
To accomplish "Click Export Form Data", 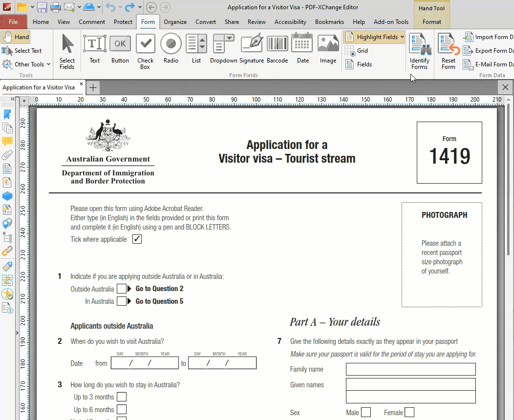I will coord(488,51).
